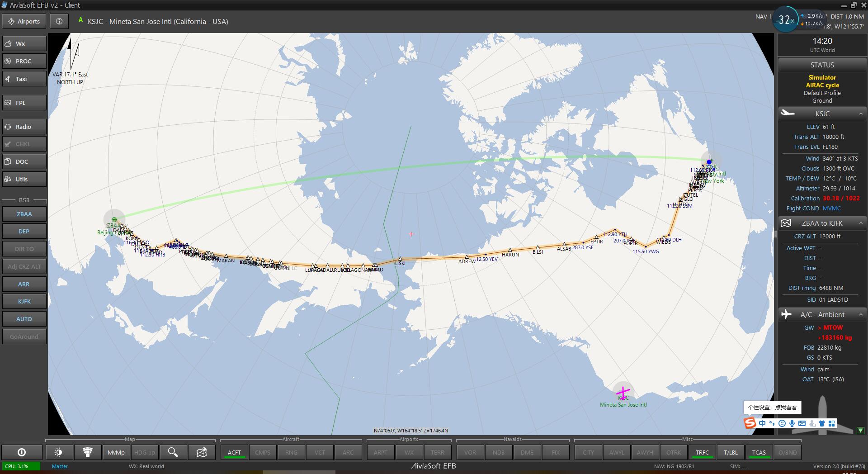Collapse the A/C - Ambient section

861,314
